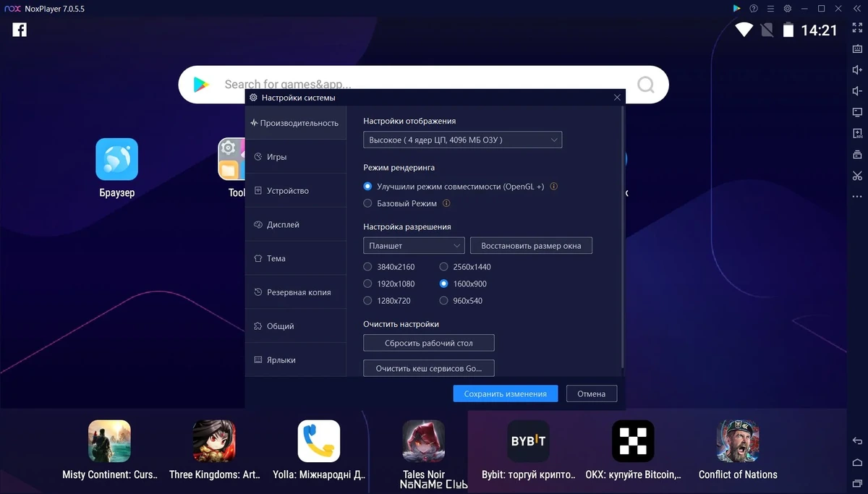Toggle fullscreen from the sidebar
The width and height of the screenshot is (868, 494).
pos(857,28)
